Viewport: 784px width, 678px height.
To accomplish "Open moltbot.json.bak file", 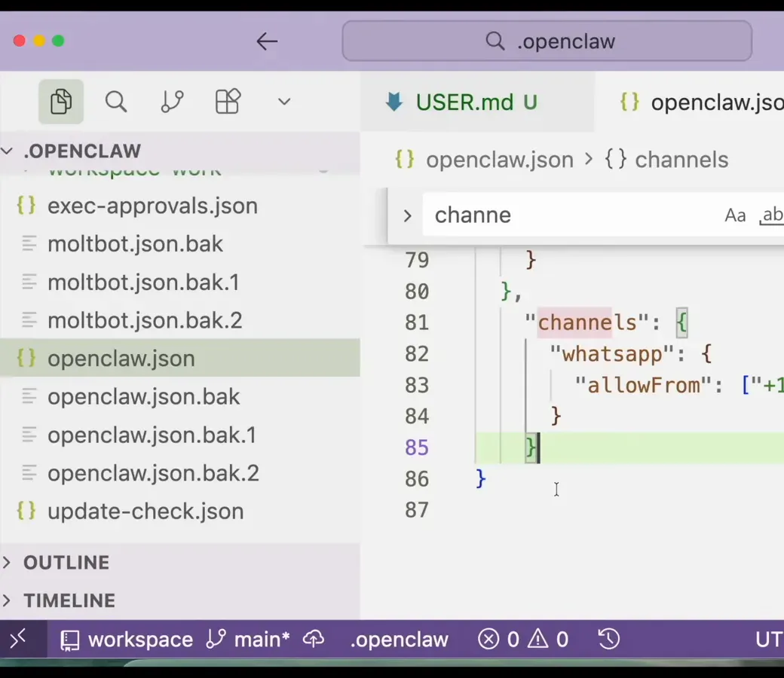I will click(x=180, y=244).
